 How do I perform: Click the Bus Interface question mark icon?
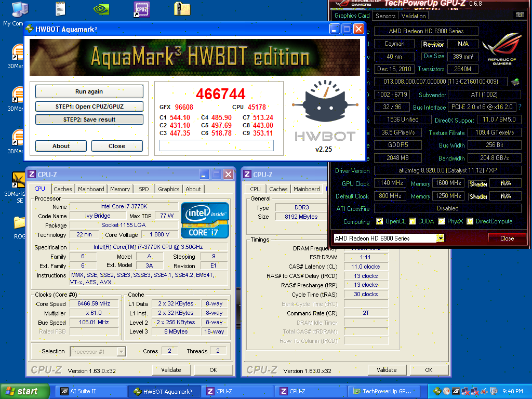[520, 107]
